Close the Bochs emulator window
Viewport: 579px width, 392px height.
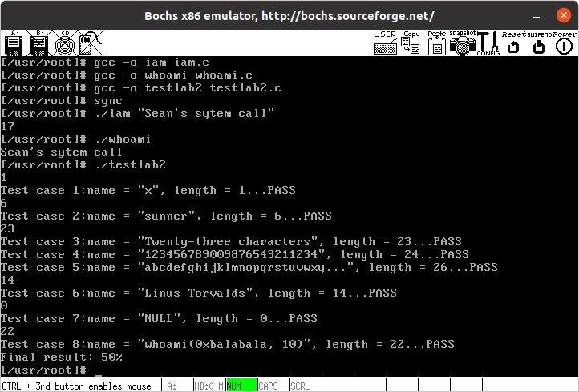click(564, 15)
